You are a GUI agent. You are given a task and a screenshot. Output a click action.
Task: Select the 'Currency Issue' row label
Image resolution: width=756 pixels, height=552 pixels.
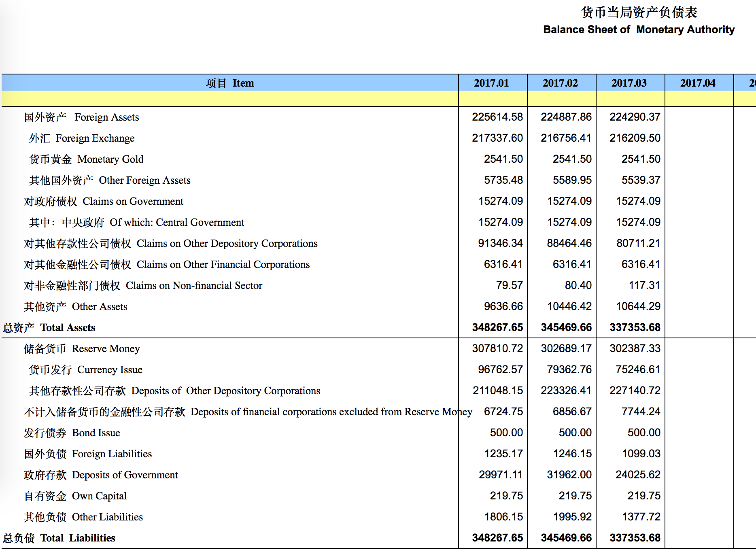pos(86,369)
